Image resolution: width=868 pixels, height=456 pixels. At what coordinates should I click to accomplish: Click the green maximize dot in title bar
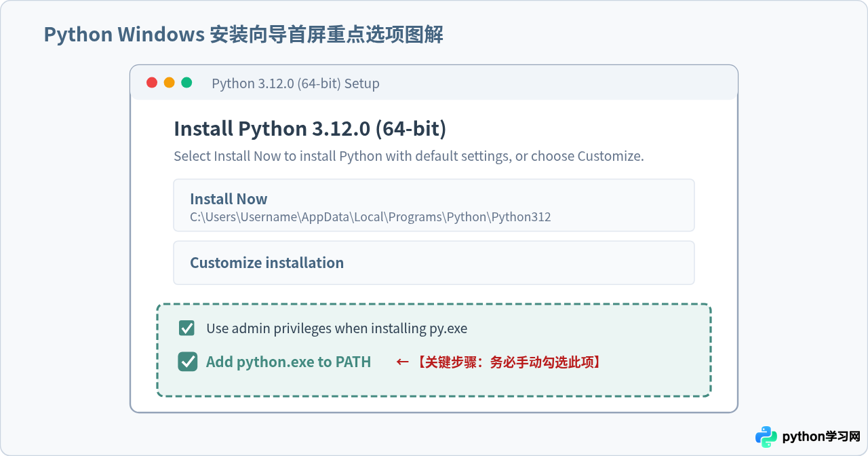187,83
